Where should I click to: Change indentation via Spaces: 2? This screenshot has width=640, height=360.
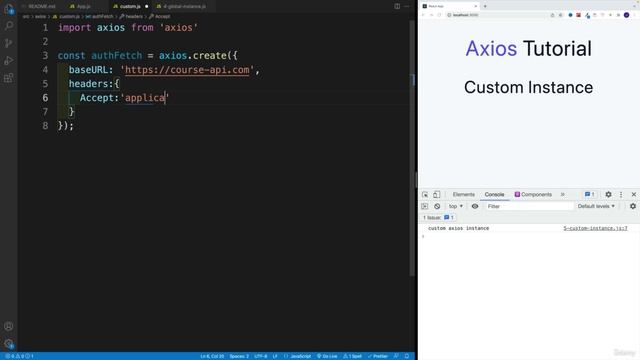[239, 356]
